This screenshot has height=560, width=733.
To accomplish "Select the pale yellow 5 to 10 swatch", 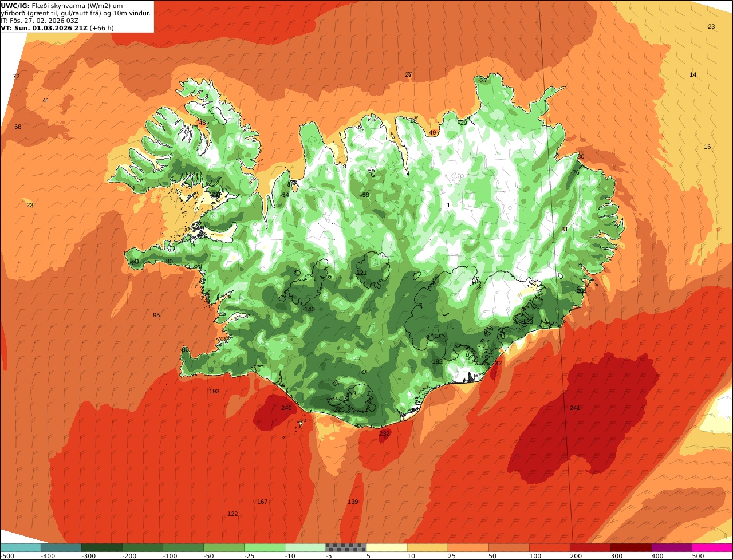I will pyautogui.click(x=386, y=547).
